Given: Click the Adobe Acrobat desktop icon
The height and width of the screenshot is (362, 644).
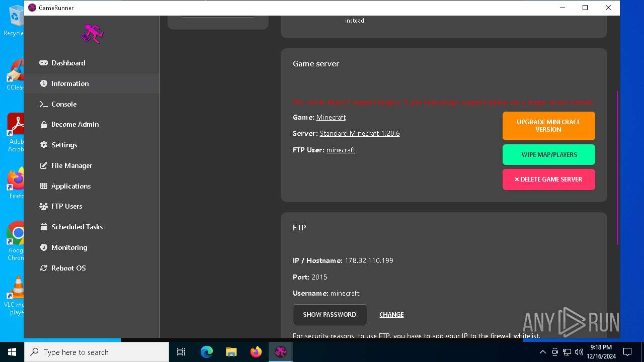Looking at the screenshot, I should click(x=15, y=133).
